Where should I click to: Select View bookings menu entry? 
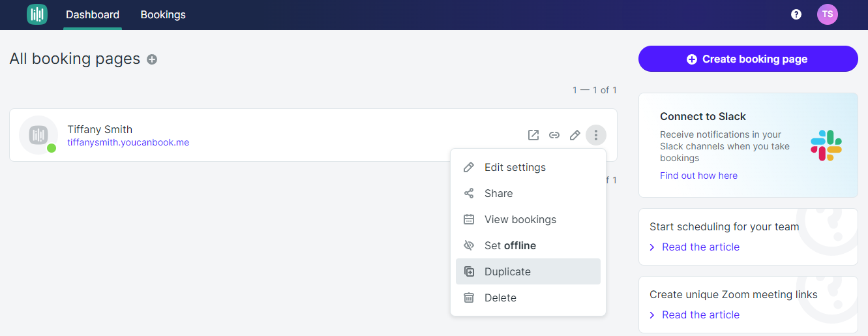click(528, 219)
